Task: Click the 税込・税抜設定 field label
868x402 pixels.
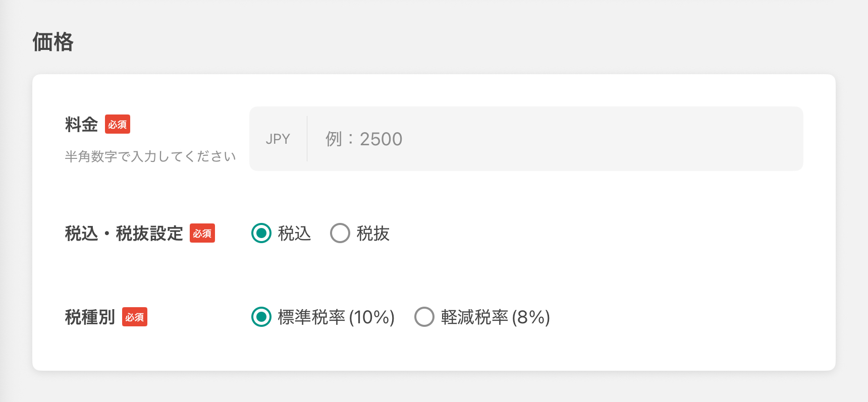Action: 124,234
